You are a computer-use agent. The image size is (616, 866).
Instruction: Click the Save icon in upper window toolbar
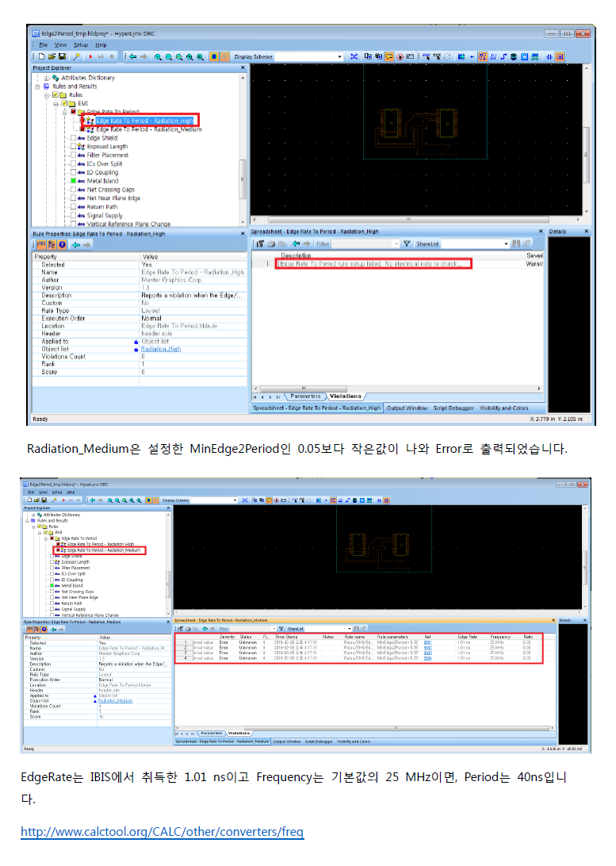click(x=62, y=57)
